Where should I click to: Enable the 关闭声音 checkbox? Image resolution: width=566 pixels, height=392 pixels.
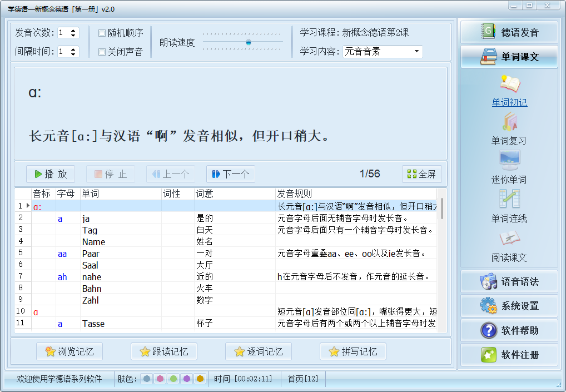click(102, 52)
